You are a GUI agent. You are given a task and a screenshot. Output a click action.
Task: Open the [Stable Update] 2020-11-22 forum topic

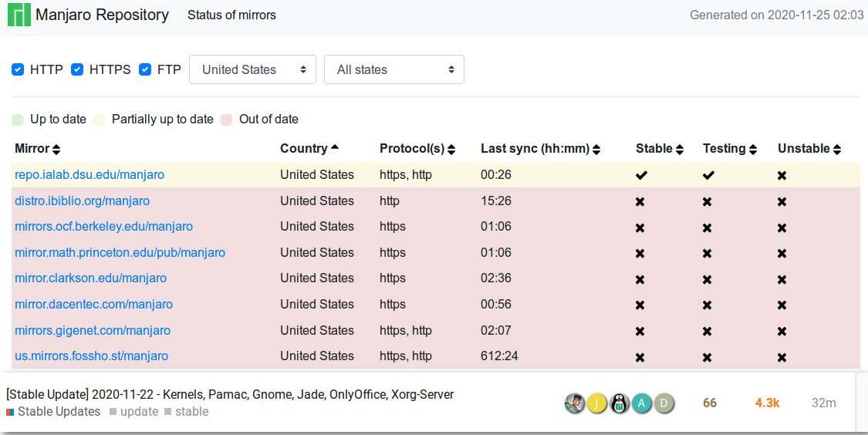click(230, 395)
